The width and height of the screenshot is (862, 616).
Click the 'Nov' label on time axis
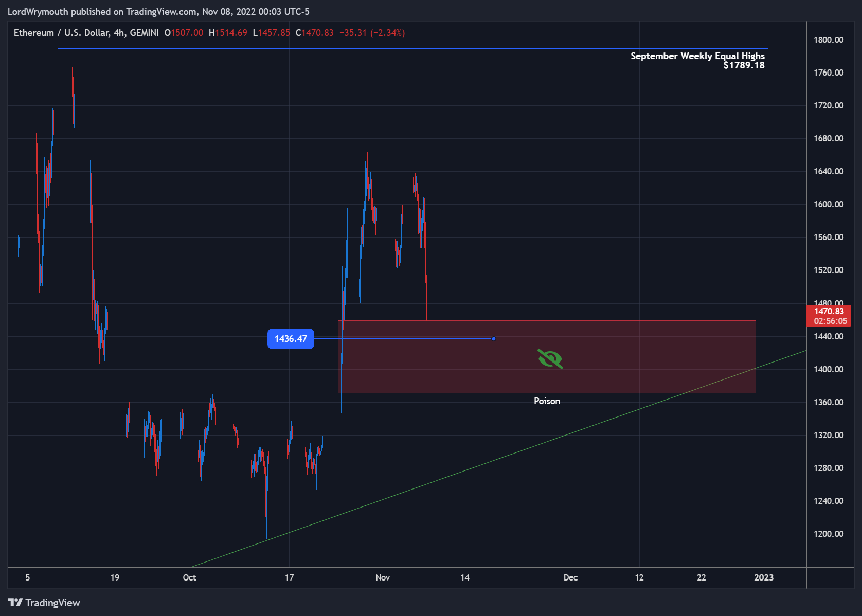(383, 577)
